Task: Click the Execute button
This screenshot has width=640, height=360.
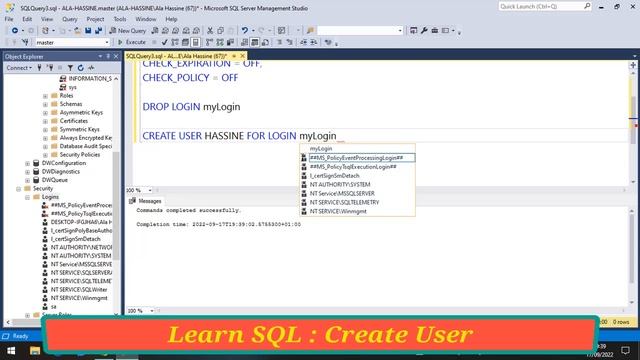Action: click(132, 42)
